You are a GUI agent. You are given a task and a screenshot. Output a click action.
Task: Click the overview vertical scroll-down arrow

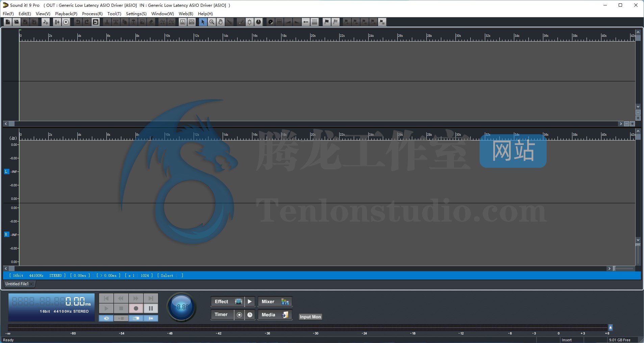pyautogui.click(x=638, y=106)
